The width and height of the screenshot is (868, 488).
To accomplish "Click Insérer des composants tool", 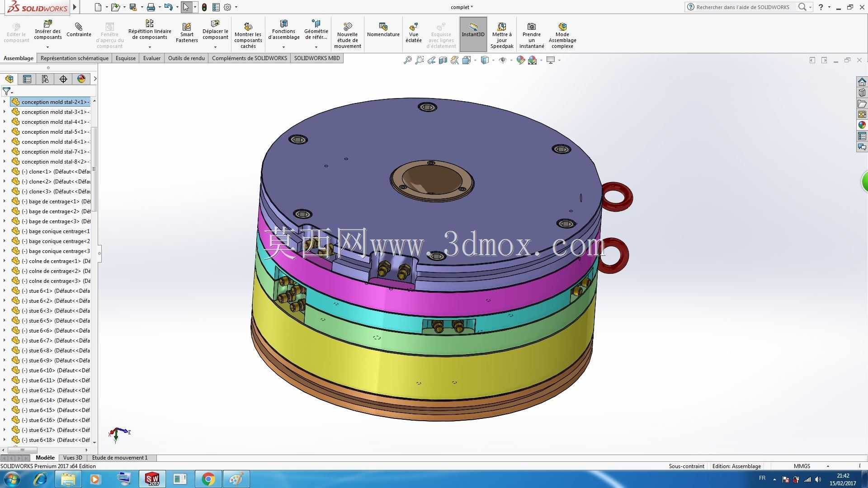I will [47, 30].
